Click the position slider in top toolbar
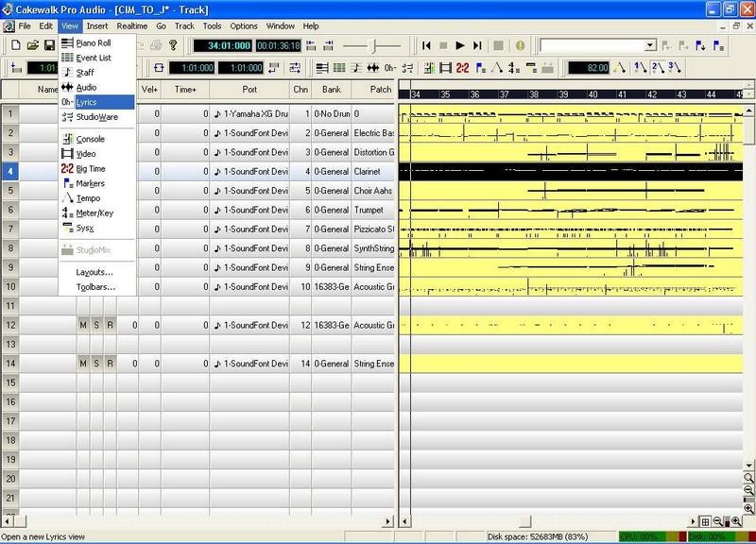 [x=372, y=45]
